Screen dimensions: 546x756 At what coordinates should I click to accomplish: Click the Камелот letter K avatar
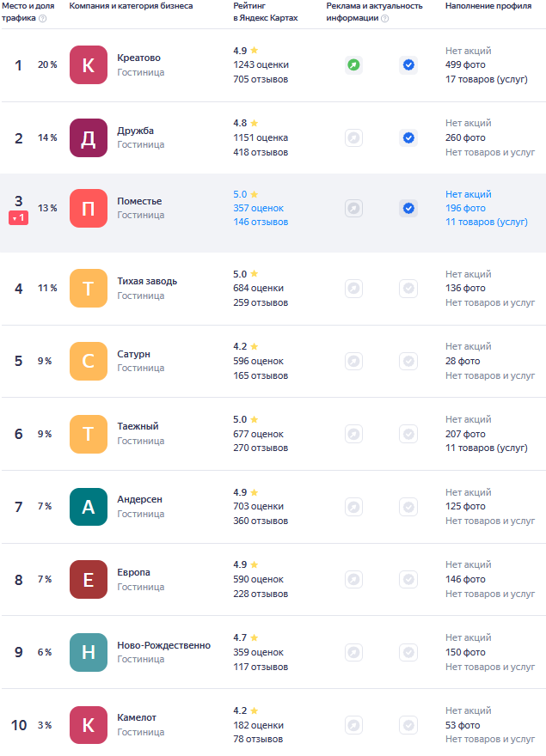pos(89,725)
